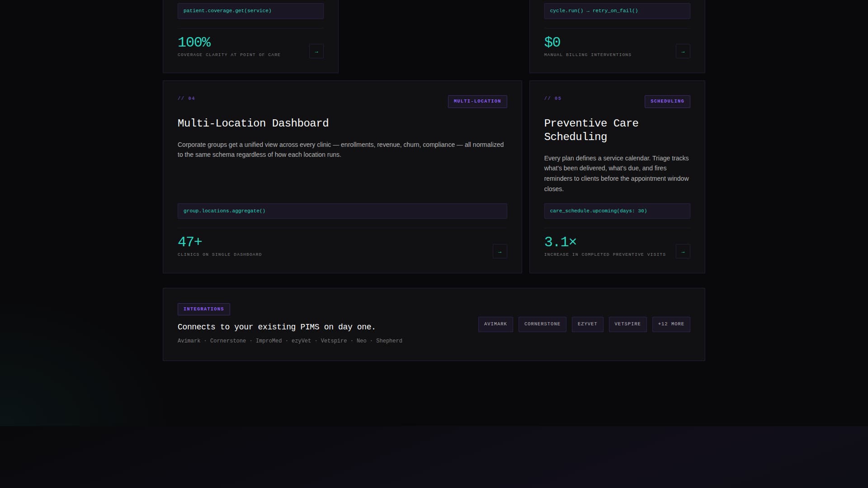
Task: Click 'INCREASE IN COMPLETED PREVENTIVE VISITS' label
Action: [605, 255]
